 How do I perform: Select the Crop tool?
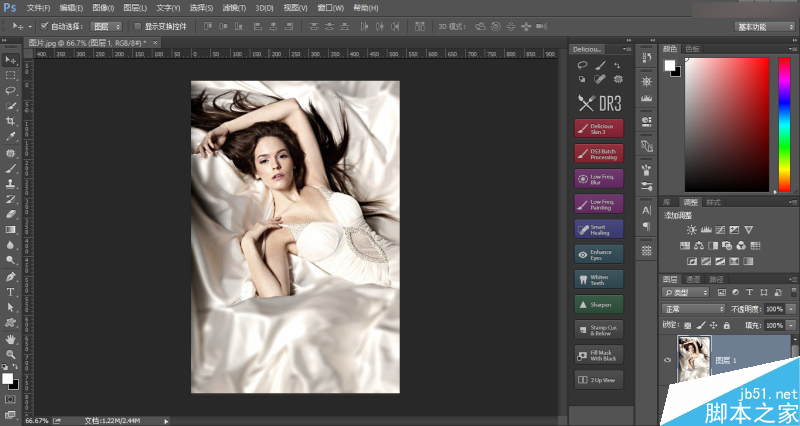(x=10, y=121)
